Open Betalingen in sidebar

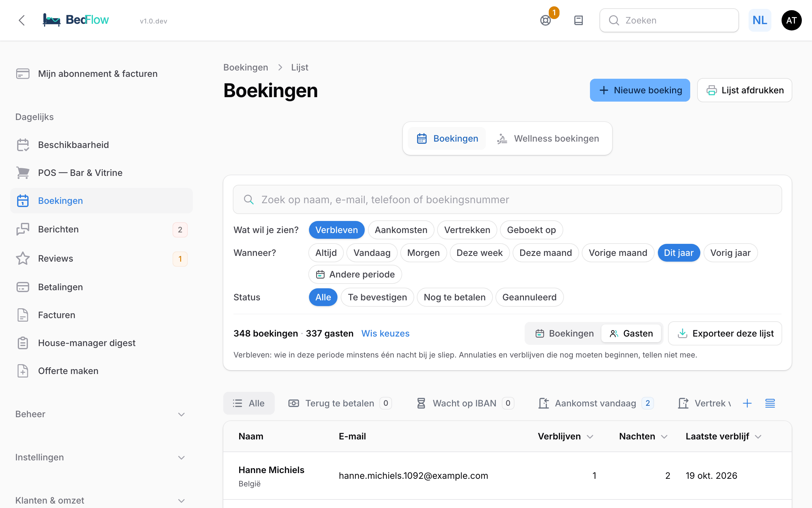101,287
